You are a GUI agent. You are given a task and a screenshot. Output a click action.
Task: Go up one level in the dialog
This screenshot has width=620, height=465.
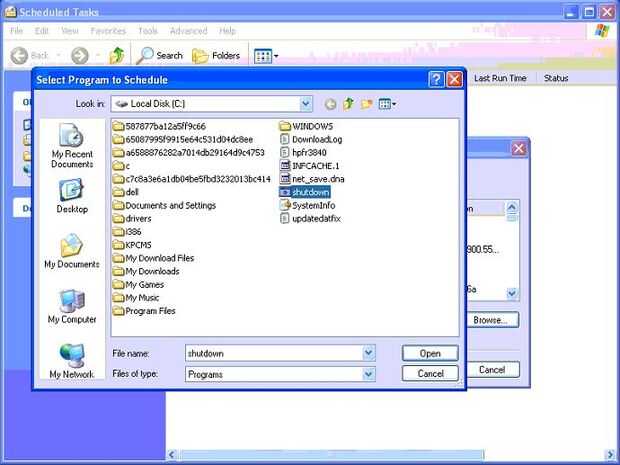point(348,104)
